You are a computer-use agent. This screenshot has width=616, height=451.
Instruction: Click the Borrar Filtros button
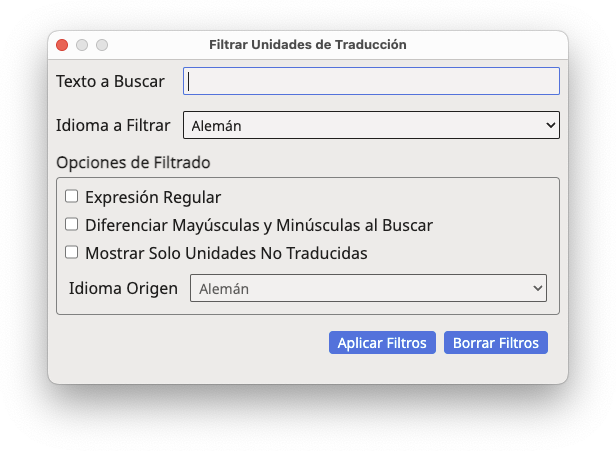496,343
